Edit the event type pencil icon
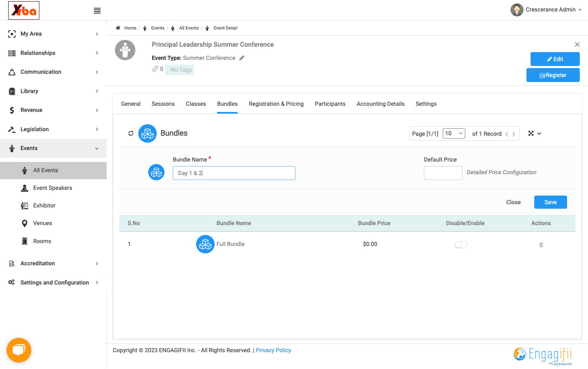The image size is (588, 369). 242,58
